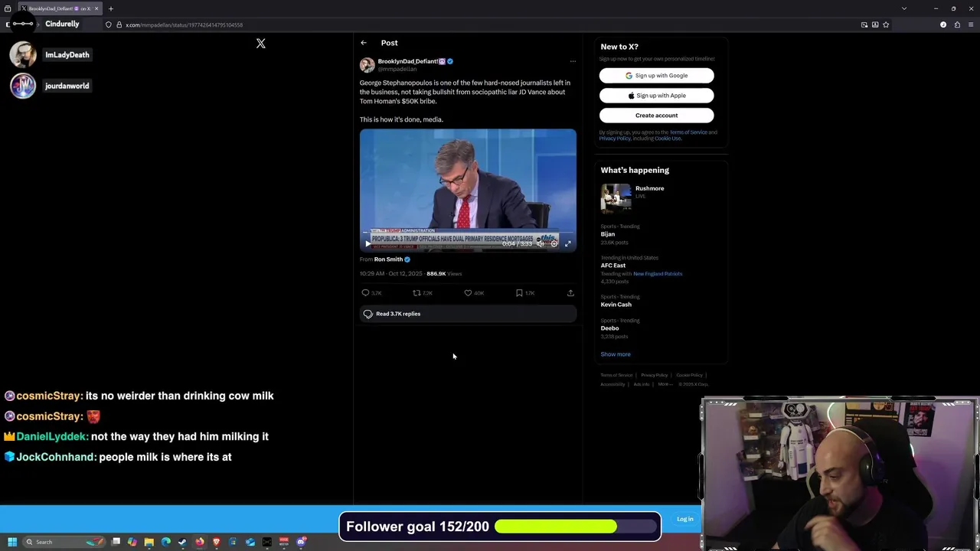
Task: Open Steam from taskbar
Action: [183, 542]
